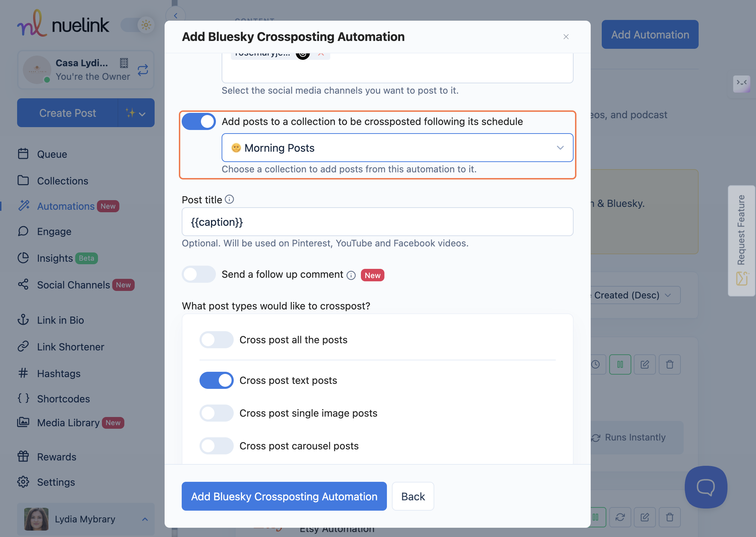Click the Etsy Automation delete trash icon

(x=670, y=517)
